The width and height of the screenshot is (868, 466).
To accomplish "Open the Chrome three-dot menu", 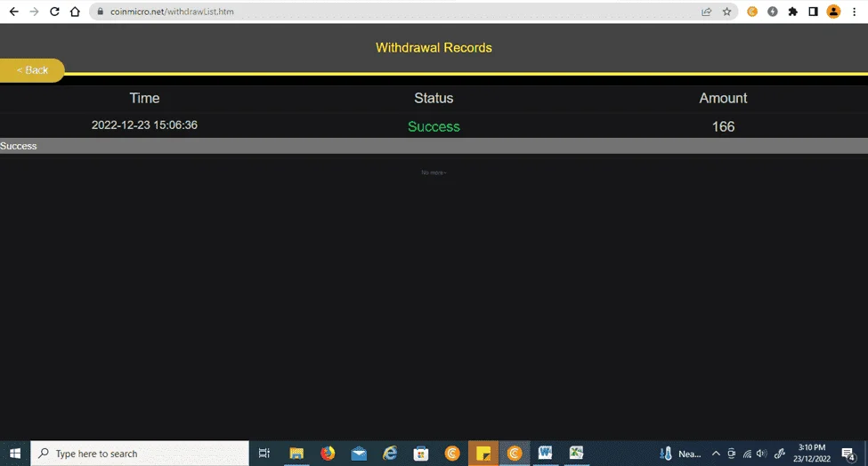I will (854, 12).
